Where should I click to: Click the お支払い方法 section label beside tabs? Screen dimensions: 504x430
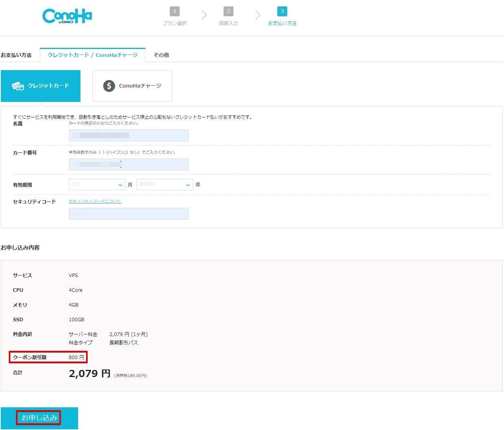pos(16,55)
